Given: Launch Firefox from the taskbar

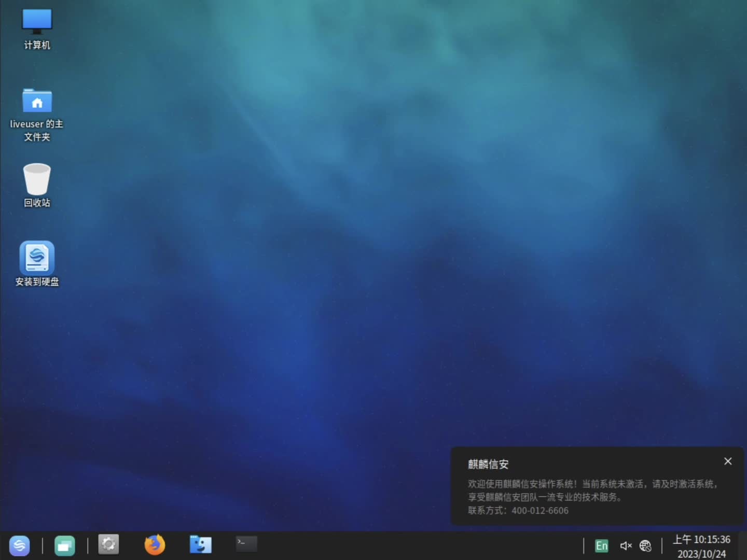Looking at the screenshot, I should click(154, 544).
